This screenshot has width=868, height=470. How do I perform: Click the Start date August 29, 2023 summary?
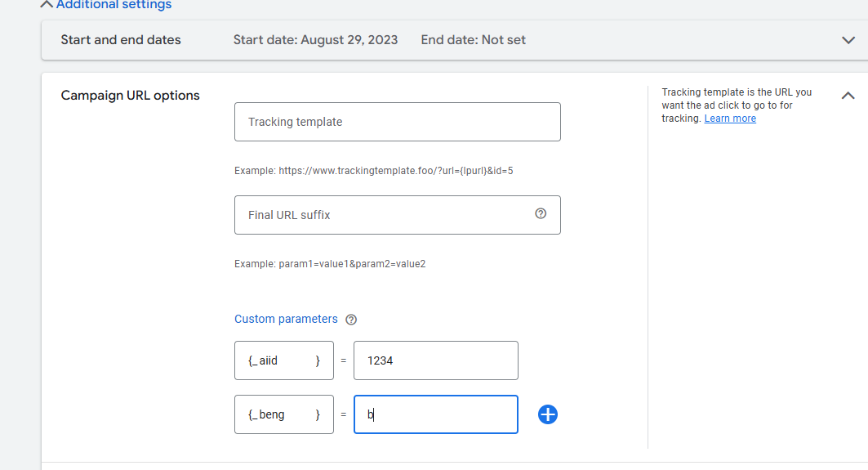(x=315, y=40)
